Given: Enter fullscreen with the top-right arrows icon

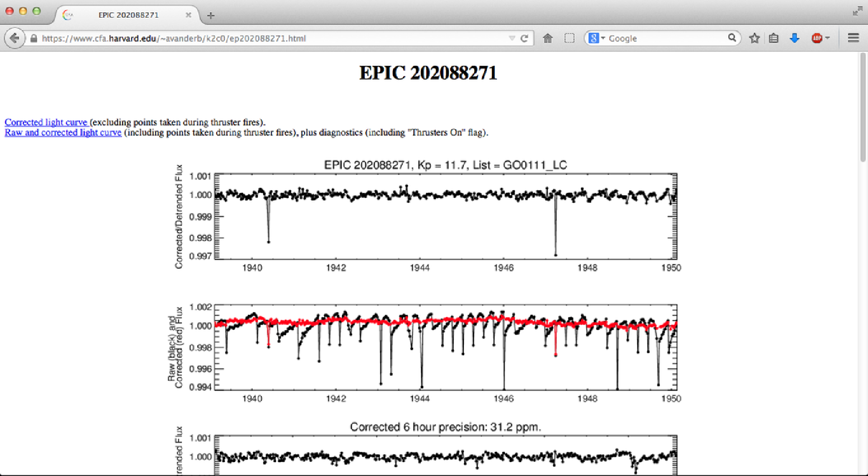Looking at the screenshot, I should tap(857, 11).
